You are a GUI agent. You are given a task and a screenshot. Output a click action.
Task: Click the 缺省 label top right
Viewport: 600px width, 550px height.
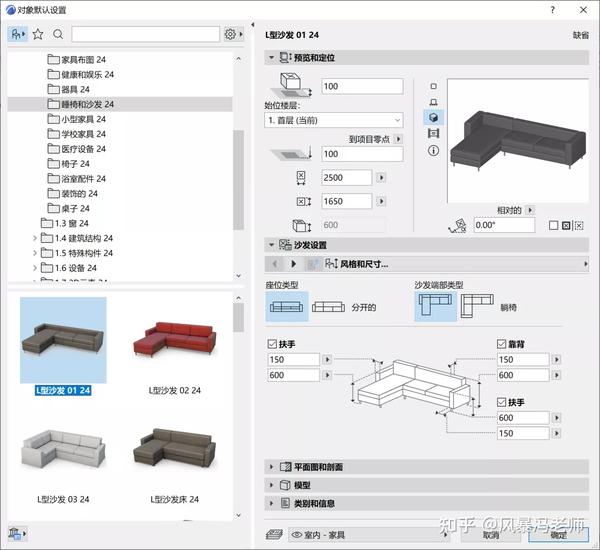tap(580, 35)
